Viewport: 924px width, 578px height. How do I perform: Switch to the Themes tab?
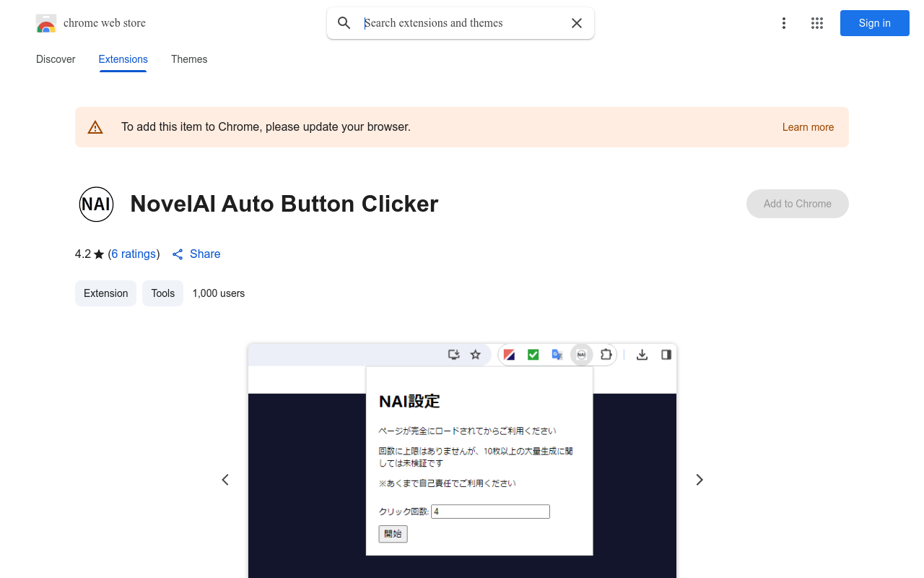click(189, 59)
